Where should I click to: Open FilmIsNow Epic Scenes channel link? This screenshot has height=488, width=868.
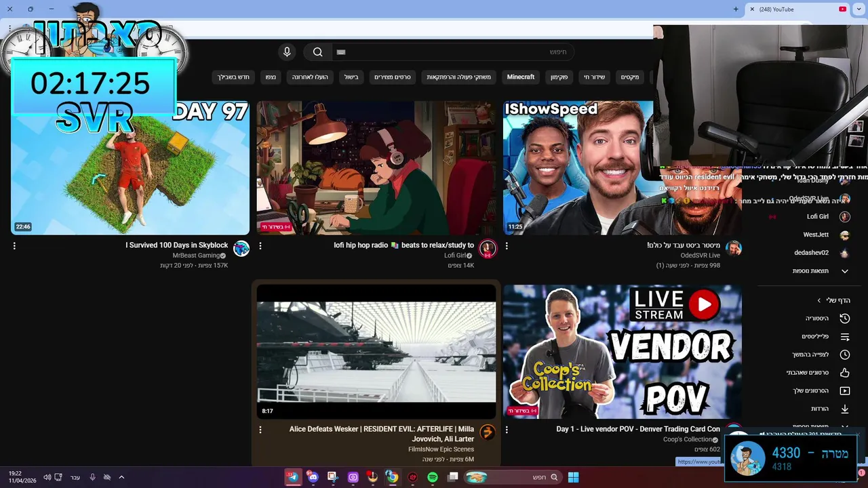[441, 449]
